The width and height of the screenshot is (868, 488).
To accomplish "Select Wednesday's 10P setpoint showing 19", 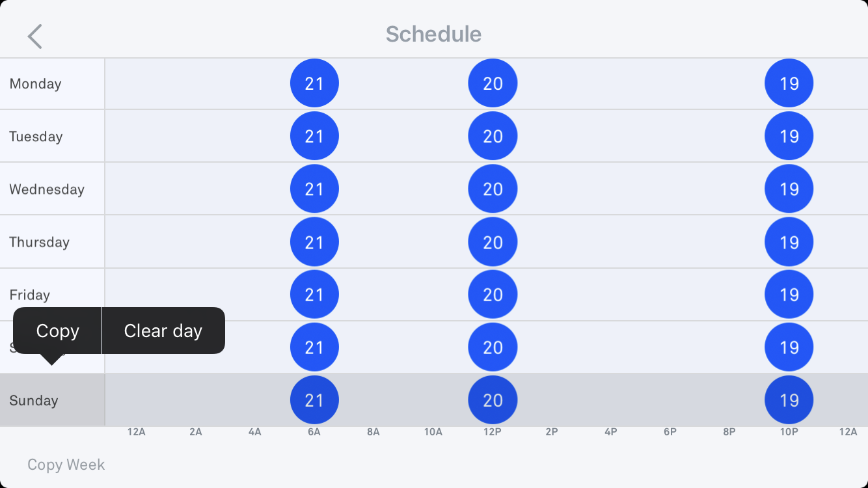I will point(789,189).
